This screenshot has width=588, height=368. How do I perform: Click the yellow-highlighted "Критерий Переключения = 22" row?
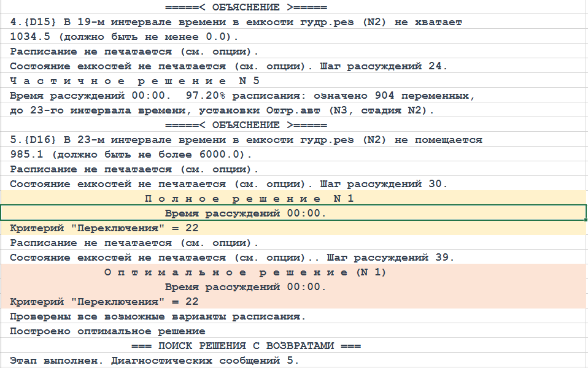point(104,228)
